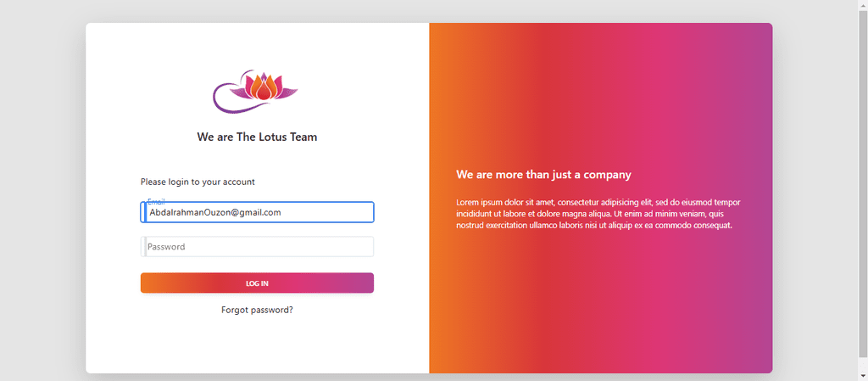Click the Lorem ipsum paragraph text
The height and width of the screenshot is (381, 868).
pos(598,214)
